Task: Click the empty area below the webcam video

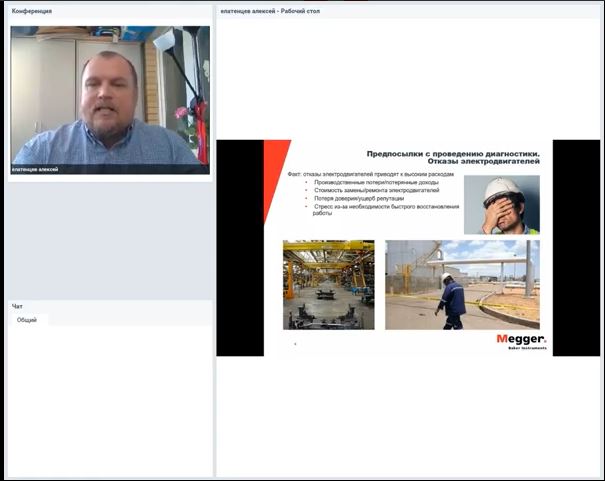Action: [x=110, y=240]
